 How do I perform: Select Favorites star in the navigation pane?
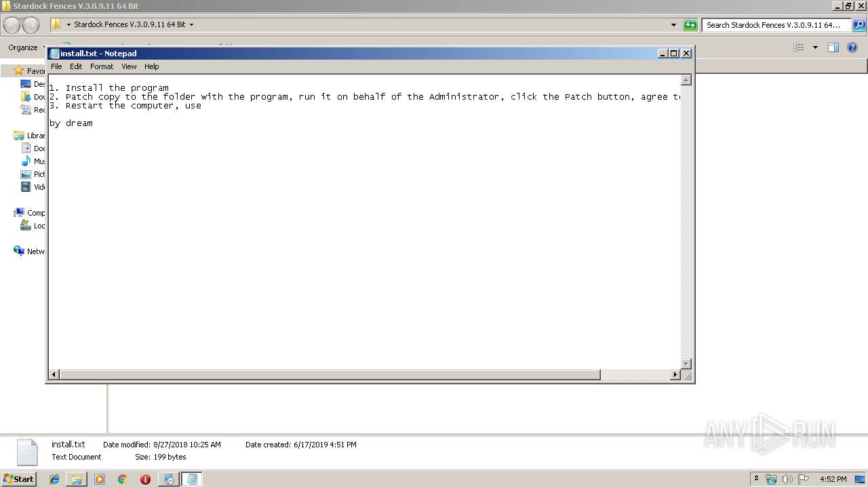point(19,70)
